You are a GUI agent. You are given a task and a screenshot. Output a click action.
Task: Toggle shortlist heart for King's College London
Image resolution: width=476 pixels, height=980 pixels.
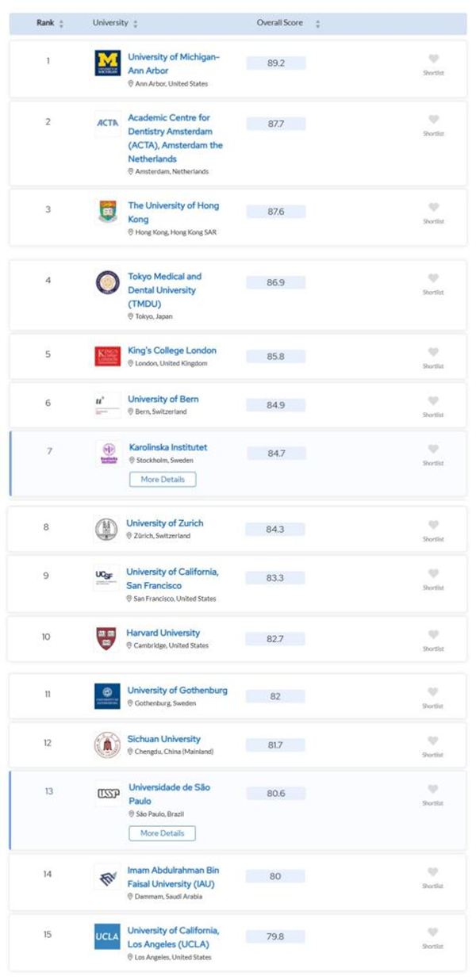pyautogui.click(x=433, y=352)
